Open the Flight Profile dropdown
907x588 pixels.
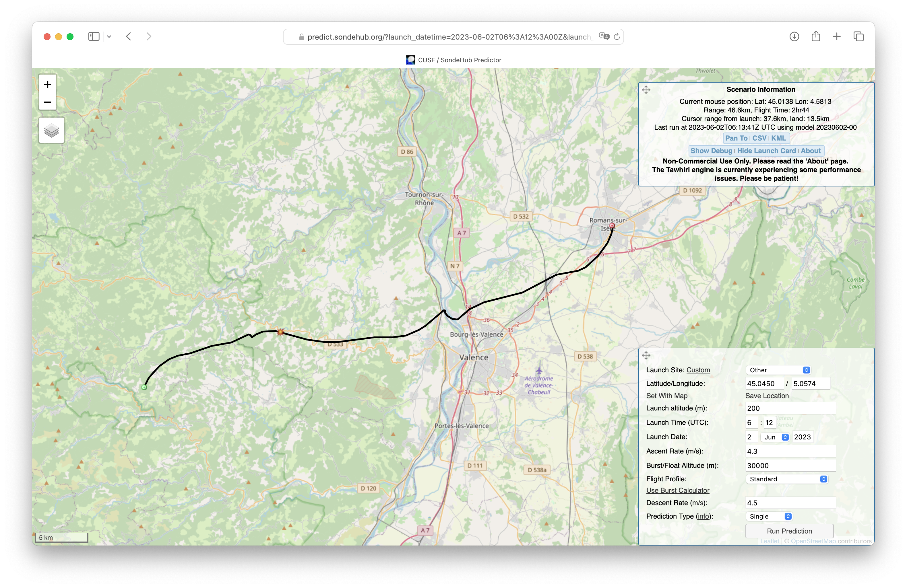point(786,479)
